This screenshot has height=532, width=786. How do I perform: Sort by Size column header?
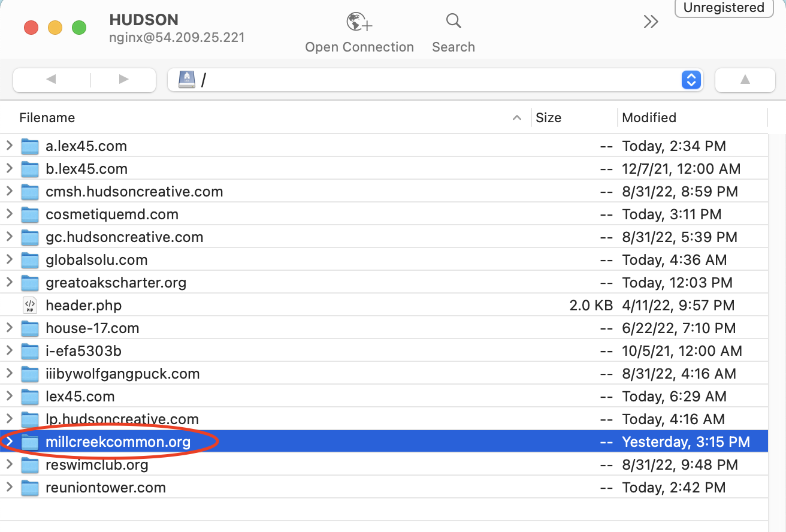(548, 117)
